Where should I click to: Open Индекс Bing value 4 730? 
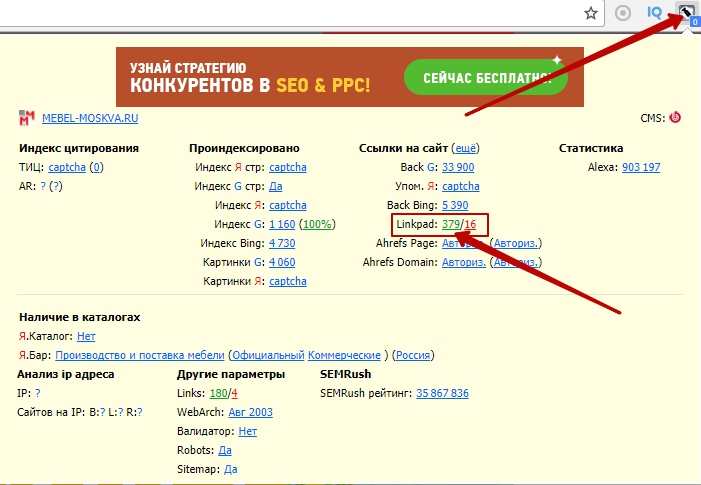pyautogui.click(x=282, y=243)
